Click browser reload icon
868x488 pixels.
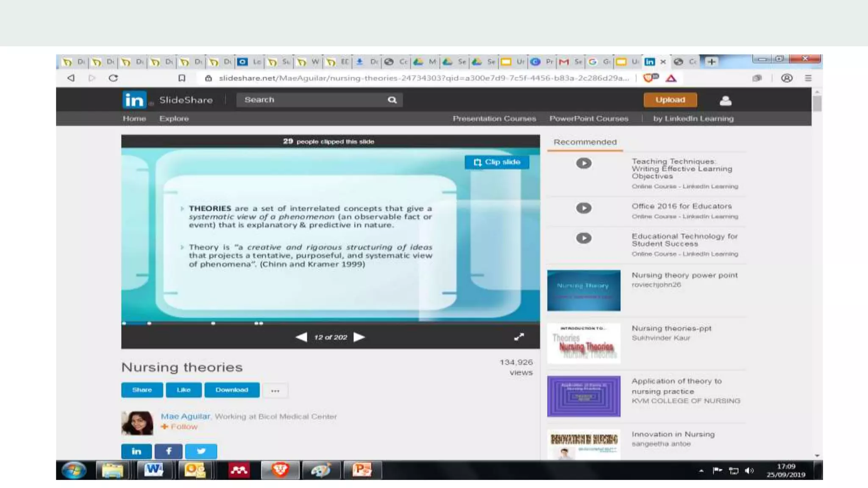point(113,78)
